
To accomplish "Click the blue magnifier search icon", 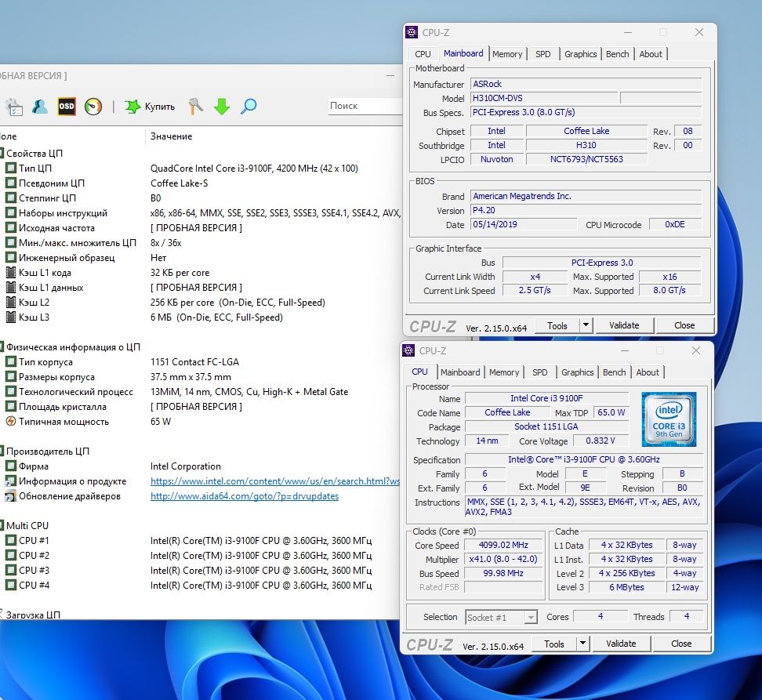I will pos(249,107).
